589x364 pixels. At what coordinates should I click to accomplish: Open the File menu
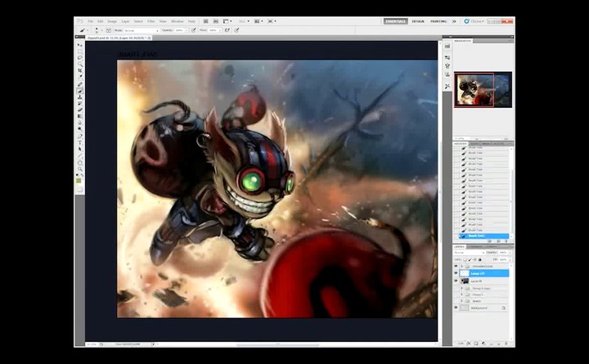[x=90, y=21]
